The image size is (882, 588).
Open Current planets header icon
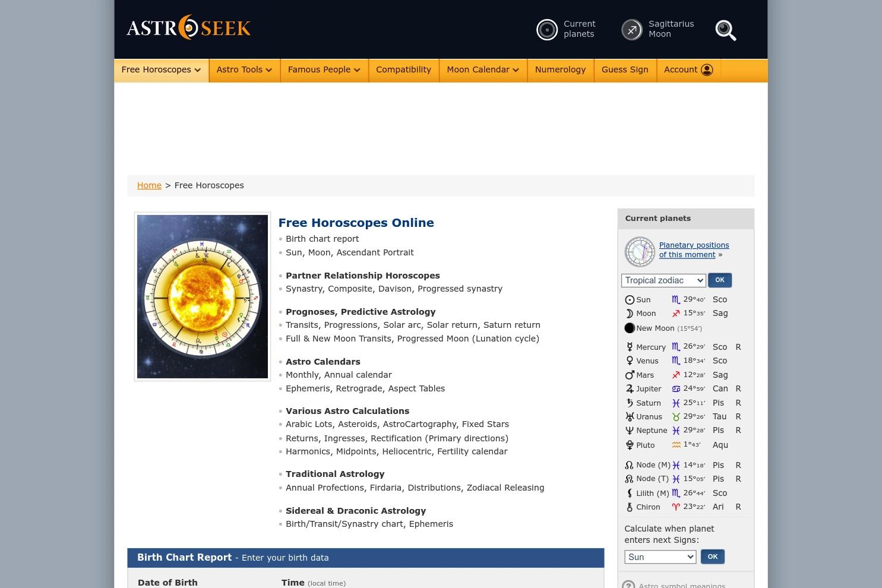[547, 30]
